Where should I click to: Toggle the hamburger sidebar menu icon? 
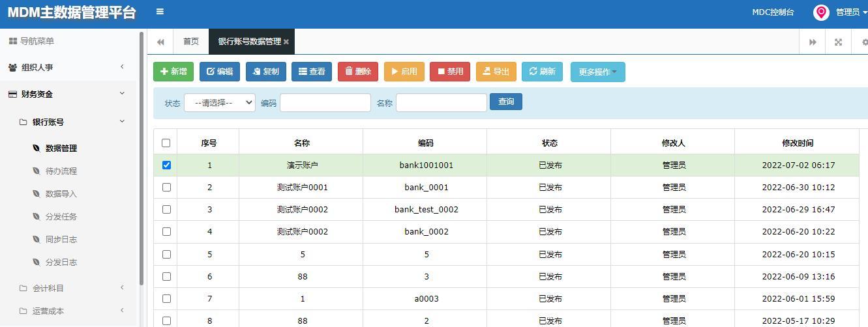[x=160, y=11]
